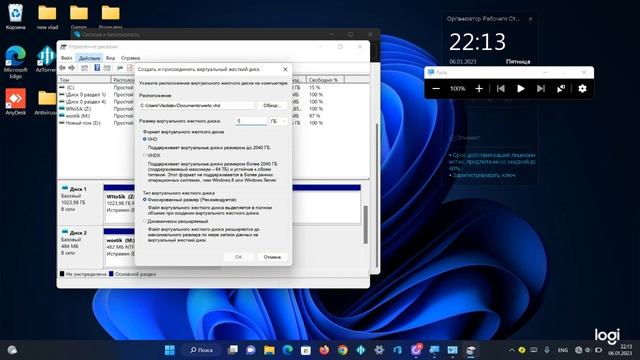Click the Magnifier read-from-here cursor icon
Image resolution: width=640 pixels, height=360 pixels.
561,89
